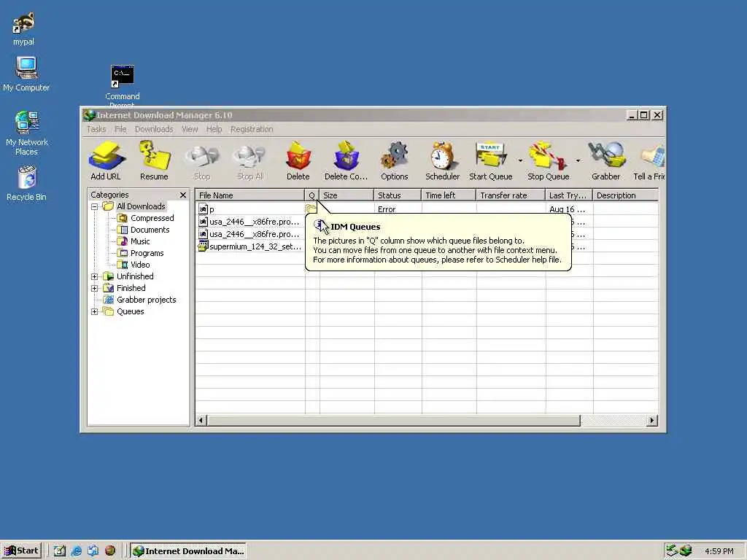This screenshot has width=747, height=560.
Task: Click the queue icon in p row
Action: pyautogui.click(x=311, y=209)
